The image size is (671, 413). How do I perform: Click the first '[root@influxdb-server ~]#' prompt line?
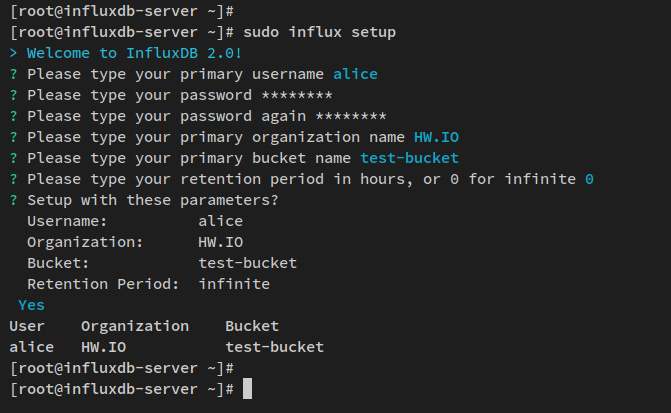click(121, 11)
